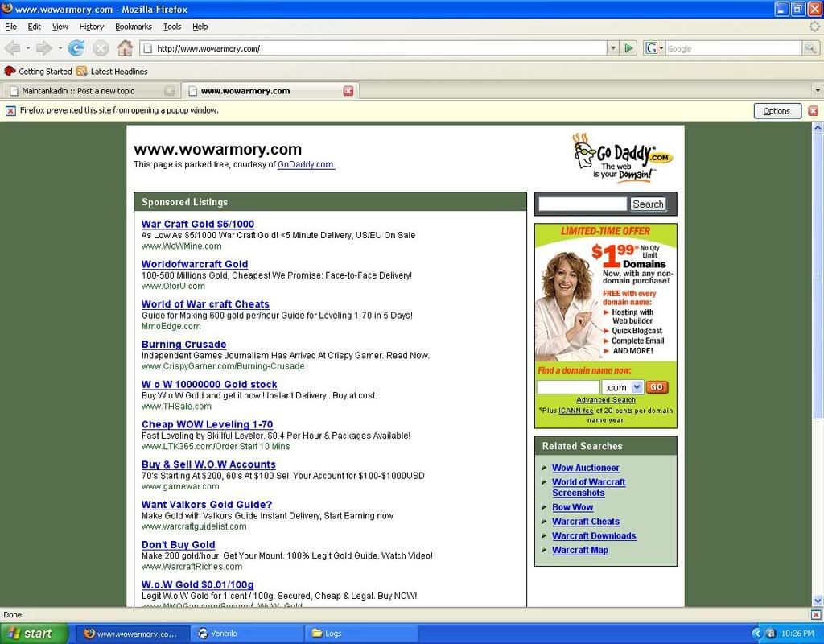Open the File menu
The image size is (824, 644).
click(x=10, y=27)
